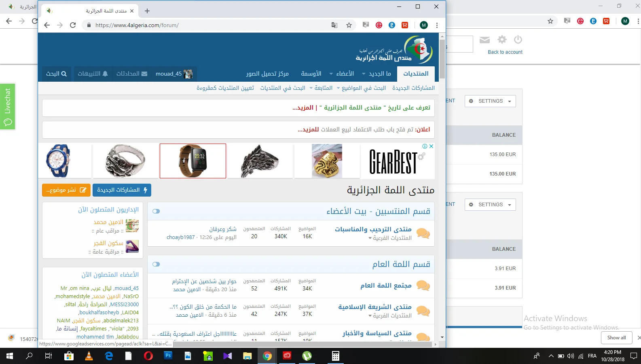Click the نشر موضوع orange button
This screenshot has width=641, height=364.
pyautogui.click(x=66, y=190)
